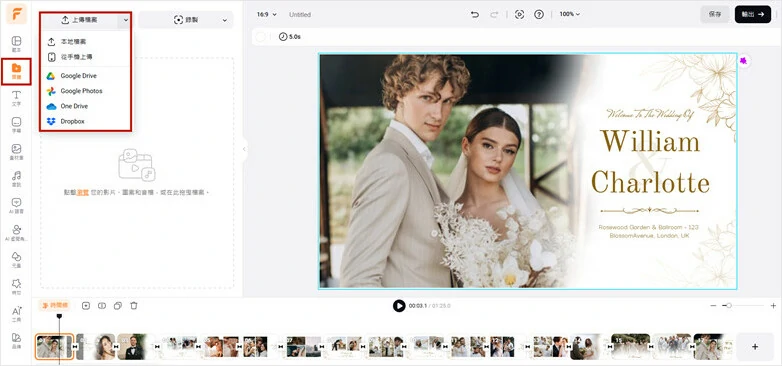Open the Audio music panel
Screen dimensions: 782x366
[16, 179]
